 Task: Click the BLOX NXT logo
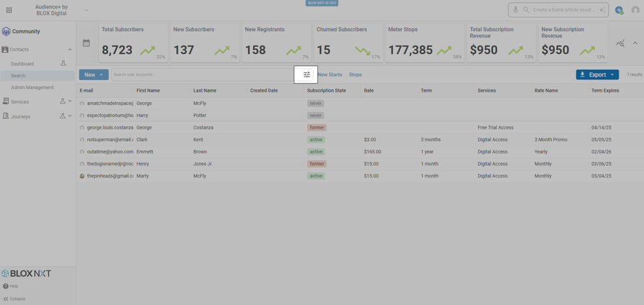tap(26, 273)
